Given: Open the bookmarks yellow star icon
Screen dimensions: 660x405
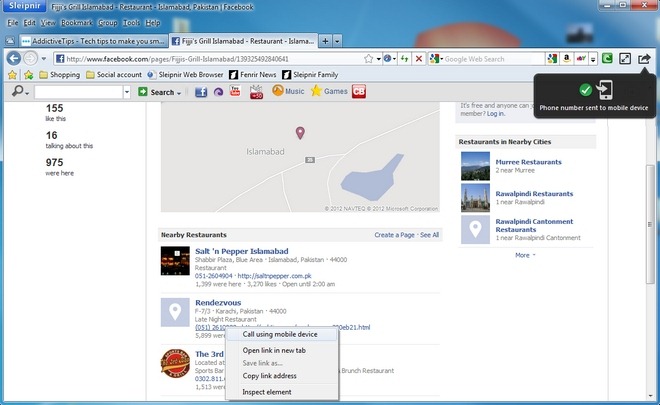Looking at the screenshot, I should [13, 75].
